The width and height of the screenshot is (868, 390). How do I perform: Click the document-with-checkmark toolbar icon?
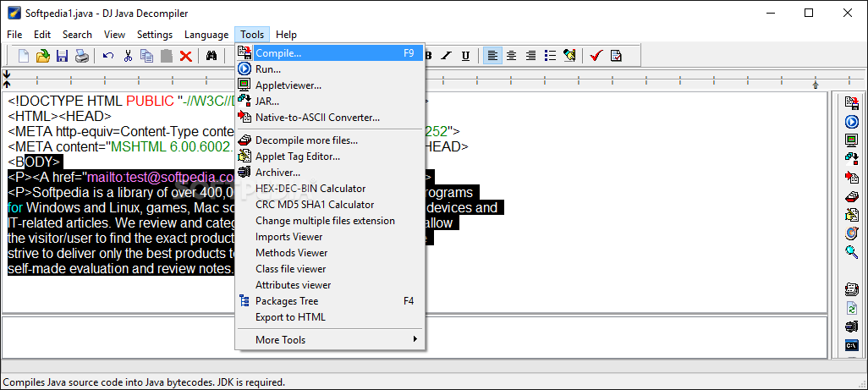pyautogui.click(x=616, y=56)
